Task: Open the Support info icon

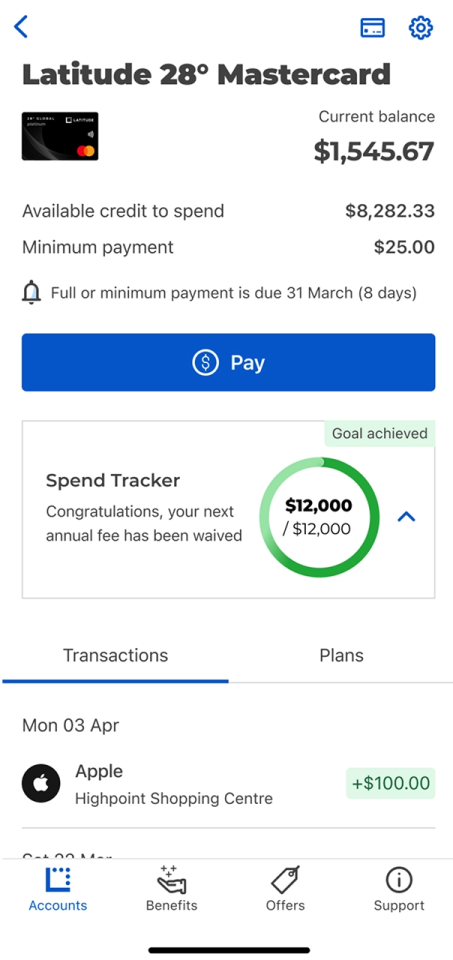Action: point(399,880)
